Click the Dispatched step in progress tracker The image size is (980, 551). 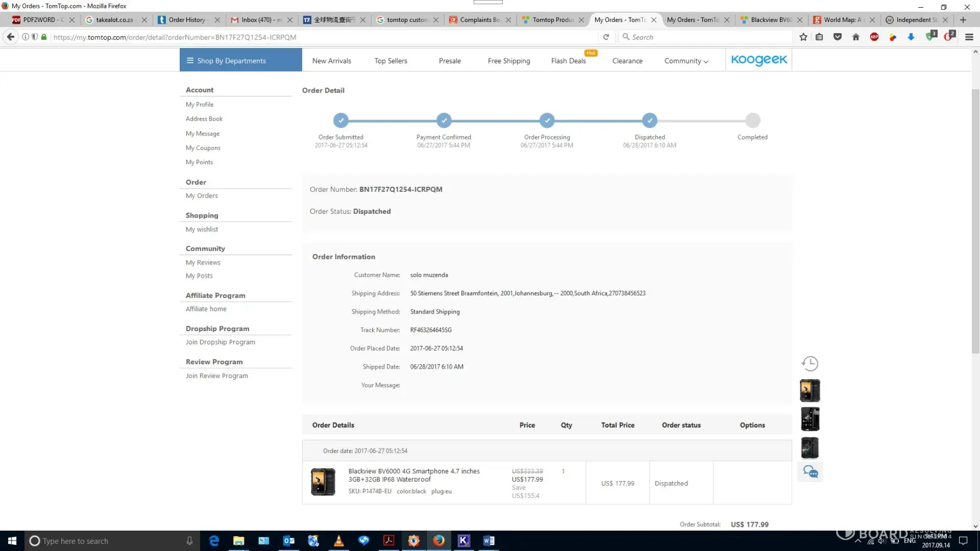649,121
